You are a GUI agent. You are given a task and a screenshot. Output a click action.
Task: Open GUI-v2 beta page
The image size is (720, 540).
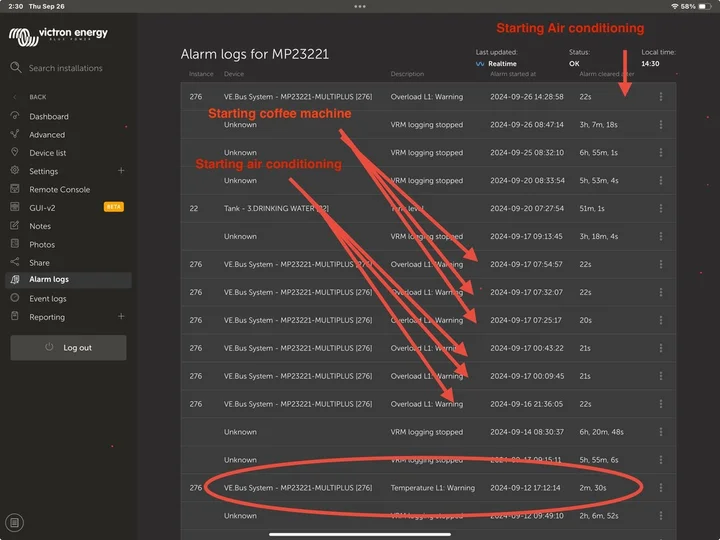click(42, 208)
